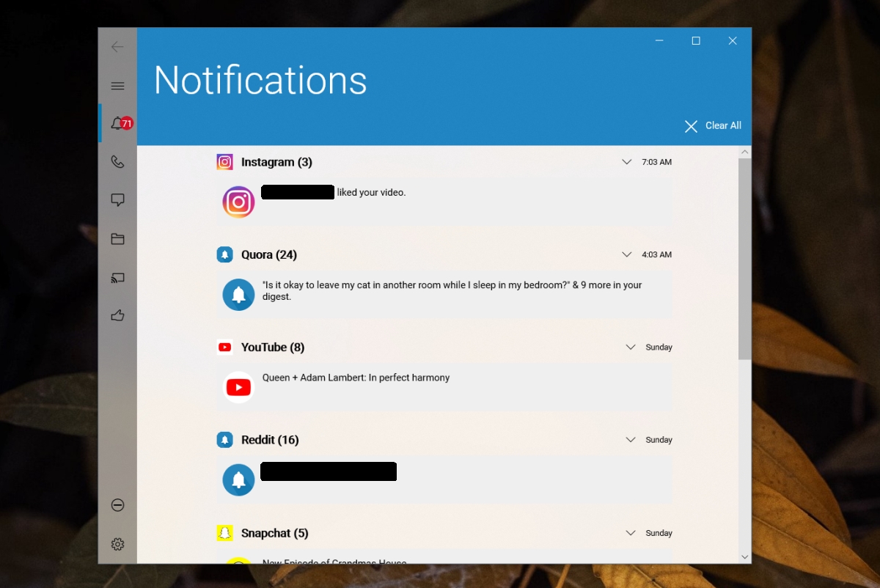Open the screen Cast icon

coord(117,278)
